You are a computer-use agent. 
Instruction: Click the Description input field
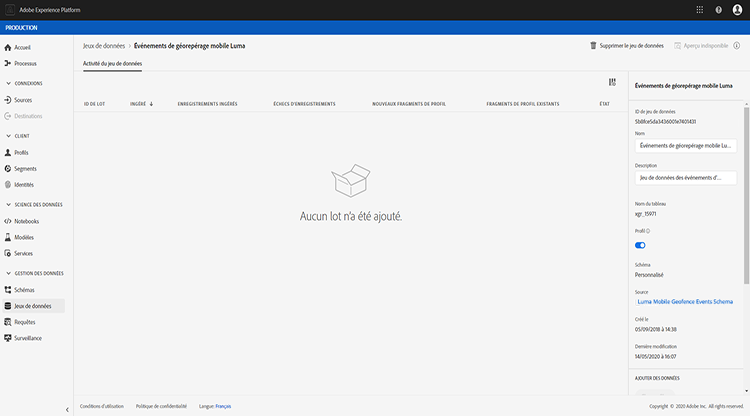point(685,177)
